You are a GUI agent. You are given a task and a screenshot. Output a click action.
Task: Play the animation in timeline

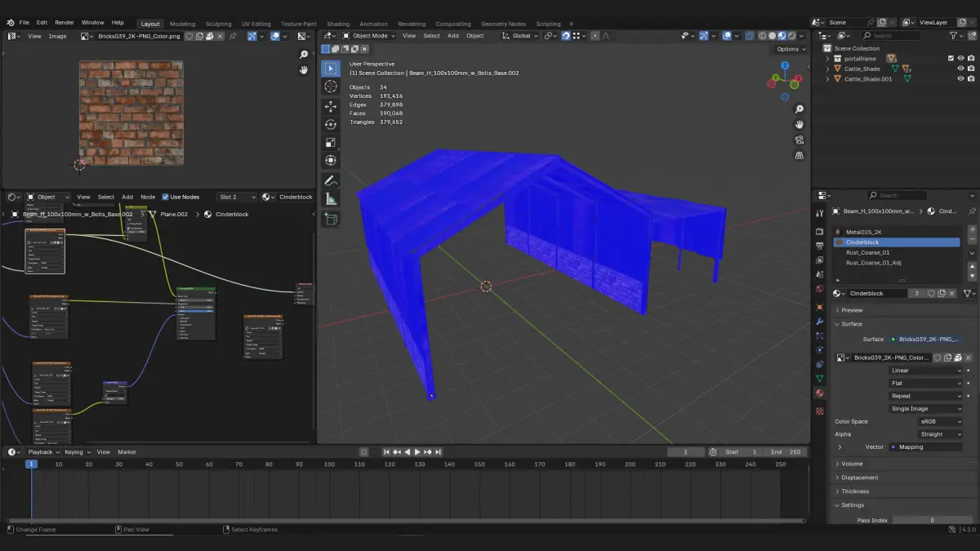pos(416,451)
